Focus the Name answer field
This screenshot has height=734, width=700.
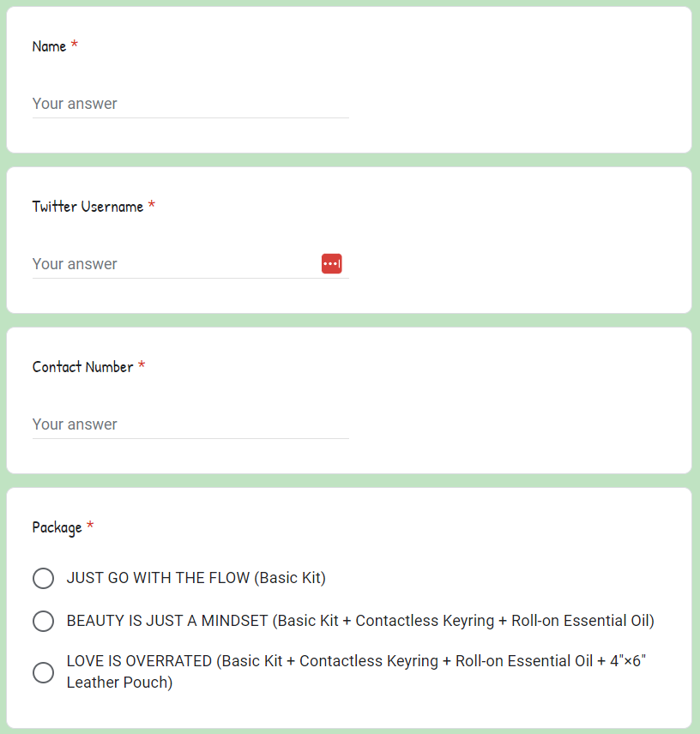(x=190, y=104)
